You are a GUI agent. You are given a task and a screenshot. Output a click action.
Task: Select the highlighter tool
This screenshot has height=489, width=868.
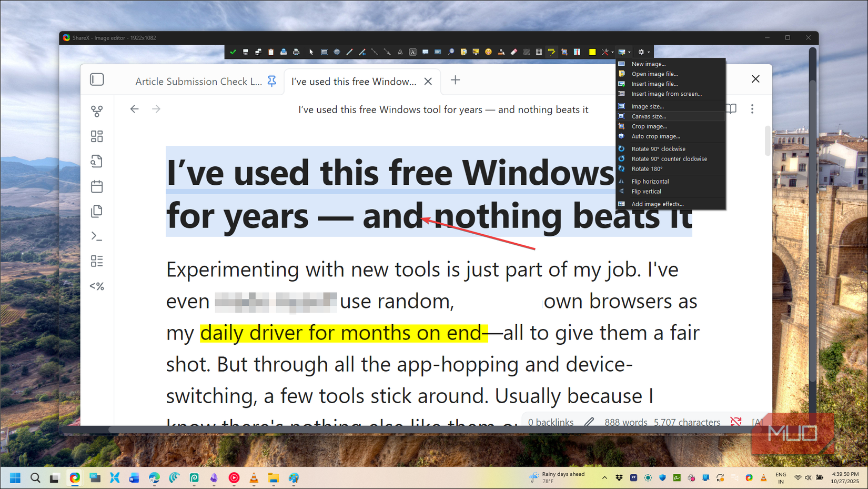[x=551, y=52]
